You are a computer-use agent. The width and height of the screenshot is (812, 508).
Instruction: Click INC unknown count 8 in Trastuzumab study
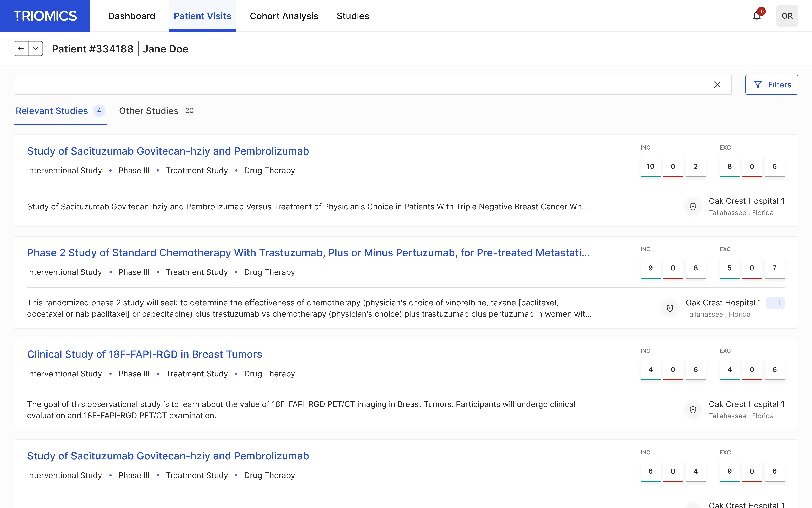point(696,268)
